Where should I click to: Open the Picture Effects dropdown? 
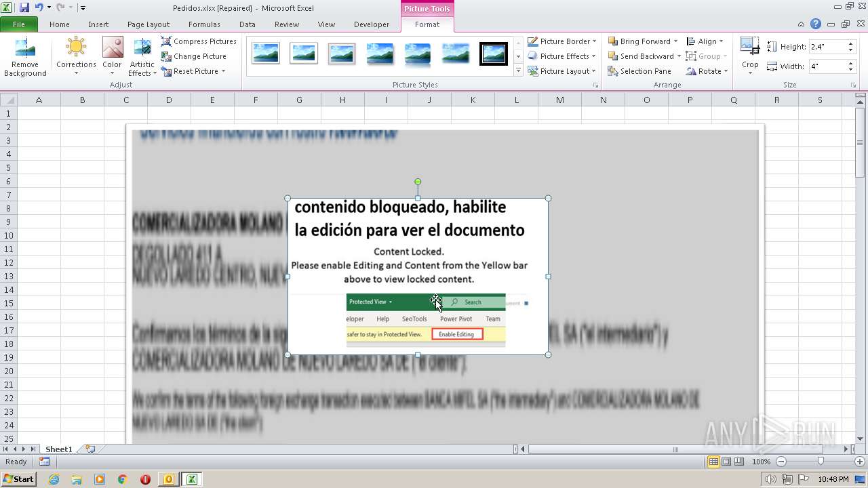(x=562, y=56)
